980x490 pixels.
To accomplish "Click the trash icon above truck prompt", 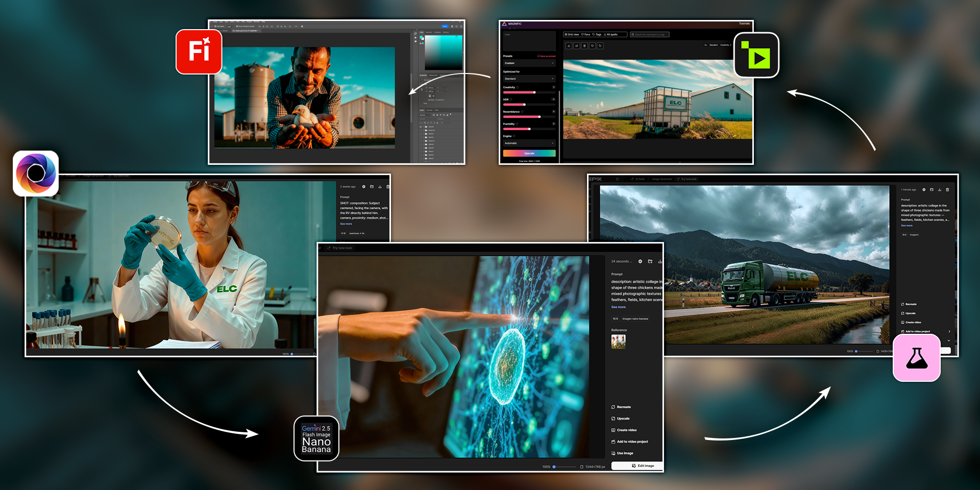I will (x=947, y=190).
